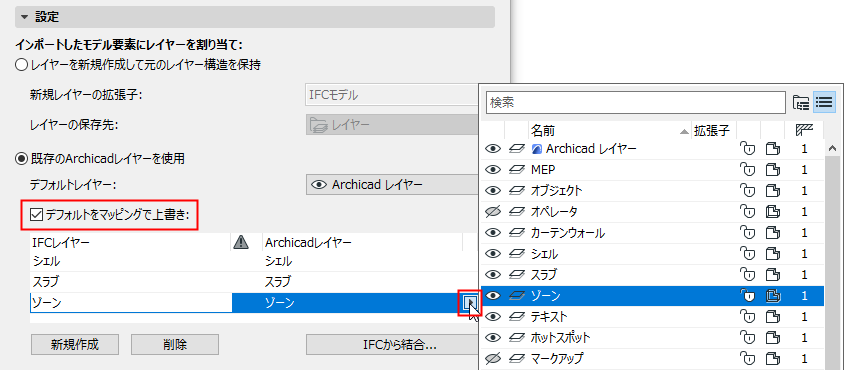Toggle visibility eye for MEP layer

(493, 170)
